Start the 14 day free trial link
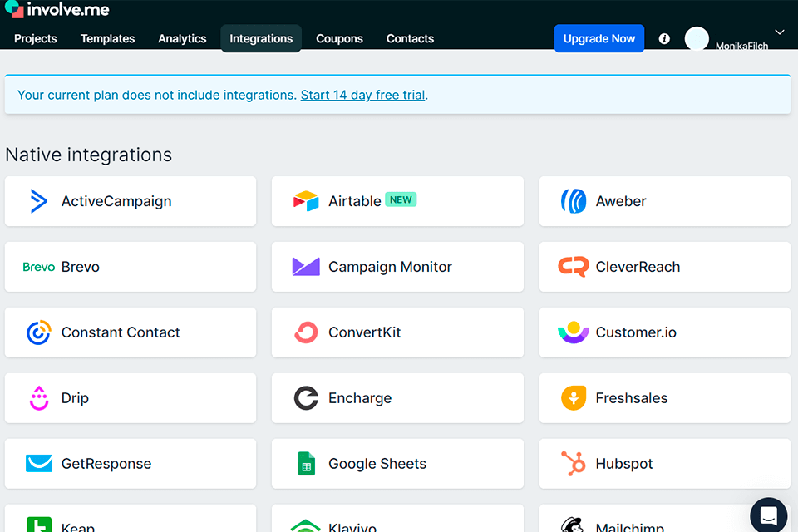This screenshot has height=532, width=798. [363, 96]
